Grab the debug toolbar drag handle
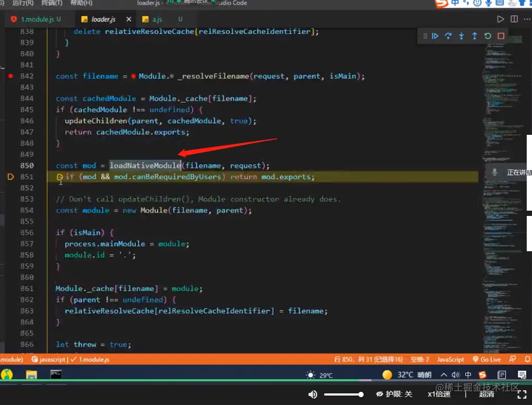Viewport: 532px width, 405px height. [x=425, y=36]
